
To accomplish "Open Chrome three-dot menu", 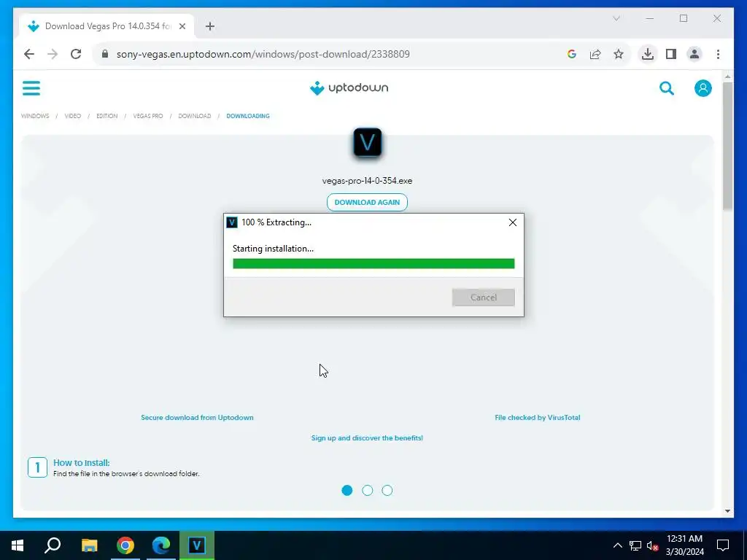I will pos(718,54).
